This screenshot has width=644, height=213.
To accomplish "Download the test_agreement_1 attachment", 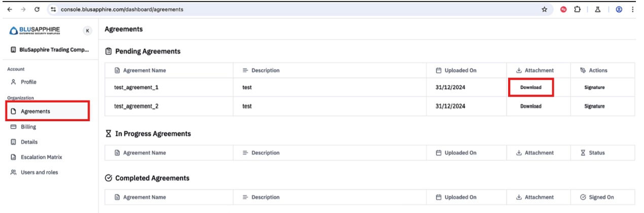I will [x=530, y=87].
